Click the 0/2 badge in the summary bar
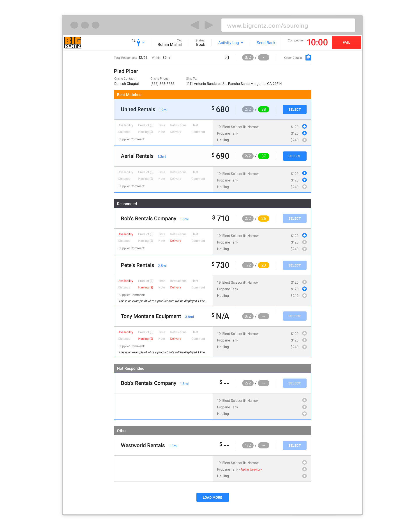The width and height of the screenshot is (420, 528). 247,57
